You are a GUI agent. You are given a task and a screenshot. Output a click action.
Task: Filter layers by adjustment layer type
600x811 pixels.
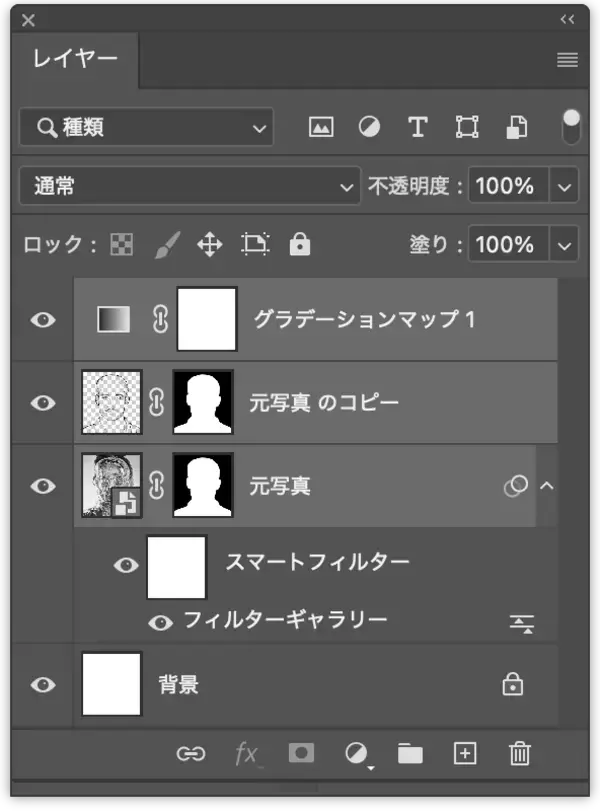[x=369, y=127]
